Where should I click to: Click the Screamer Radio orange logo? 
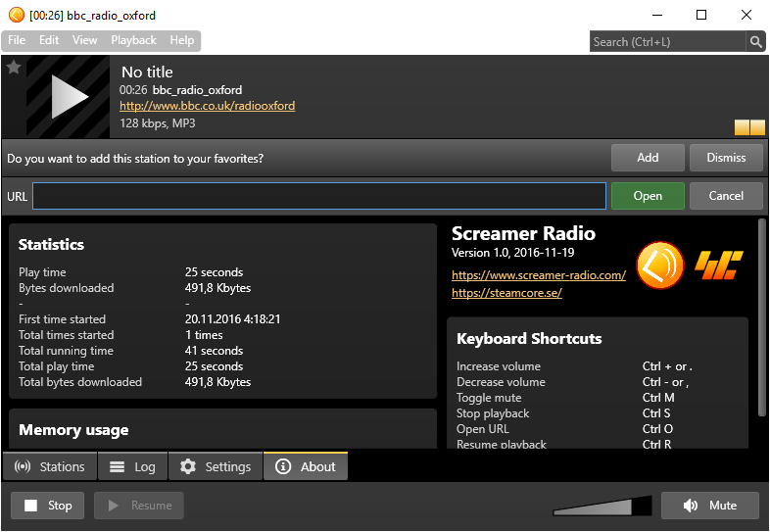pyautogui.click(x=660, y=265)
